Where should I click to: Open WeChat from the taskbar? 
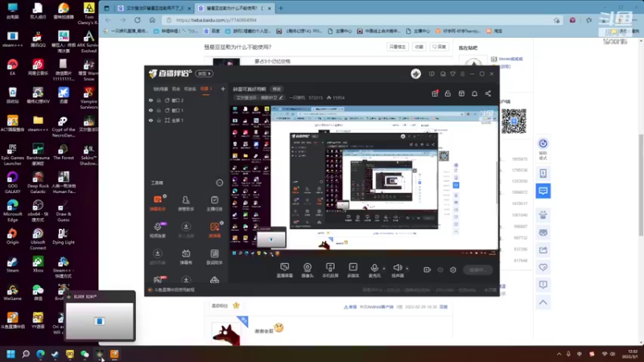[85, 354]
